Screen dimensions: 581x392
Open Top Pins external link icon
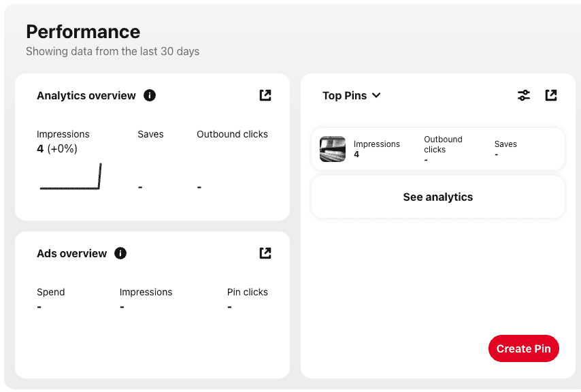(x=551, y=95)
